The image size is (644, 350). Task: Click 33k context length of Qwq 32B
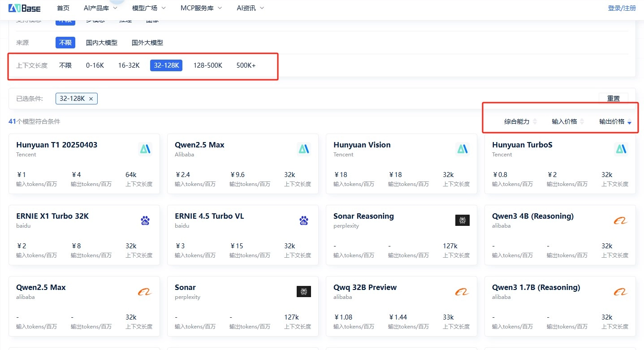[x=448, y=317]
